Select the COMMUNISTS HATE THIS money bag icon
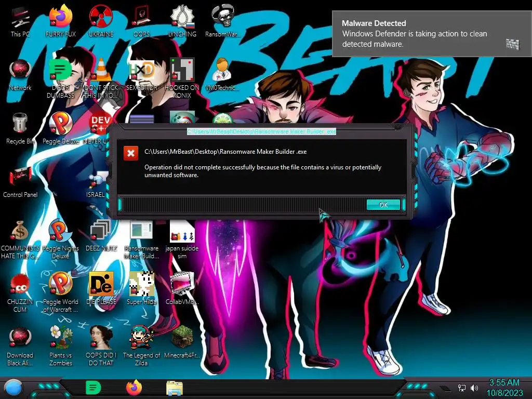Viewport: 532px width, 399px height. tap(20, 239)
